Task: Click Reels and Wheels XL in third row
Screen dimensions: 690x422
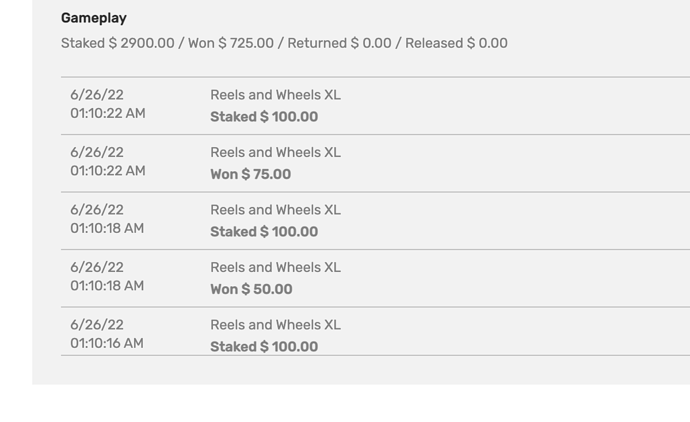Action: [x=275, y=210]
